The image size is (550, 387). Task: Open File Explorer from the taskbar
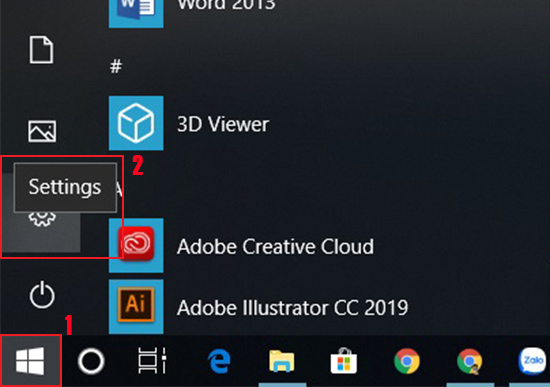click(282, 361)
